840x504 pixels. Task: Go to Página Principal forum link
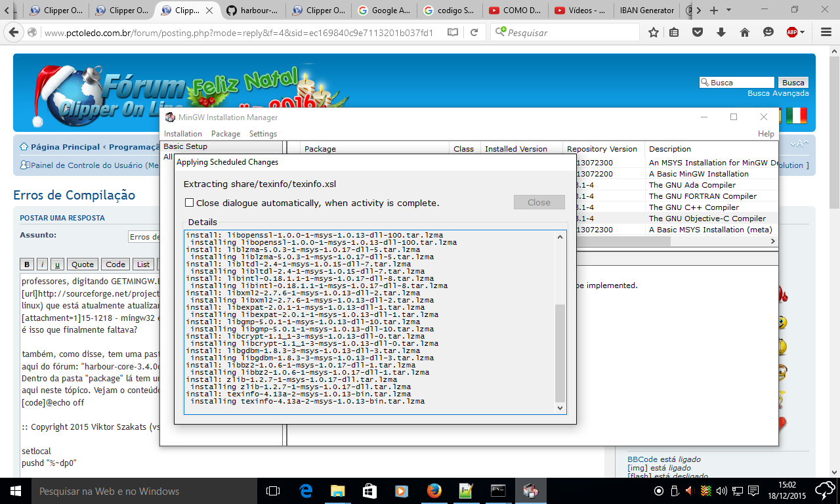[65, 147]
